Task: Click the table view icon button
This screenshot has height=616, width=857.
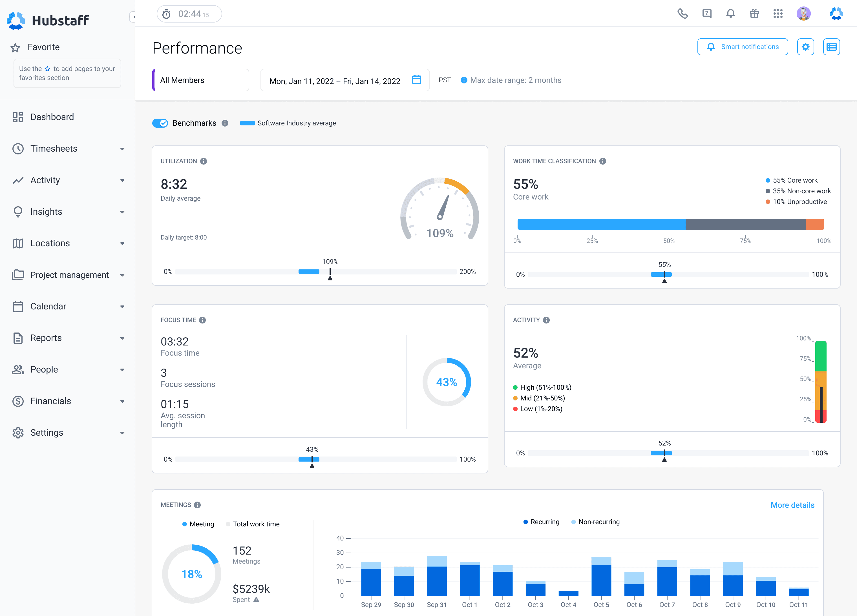Action: pos(831,47)
